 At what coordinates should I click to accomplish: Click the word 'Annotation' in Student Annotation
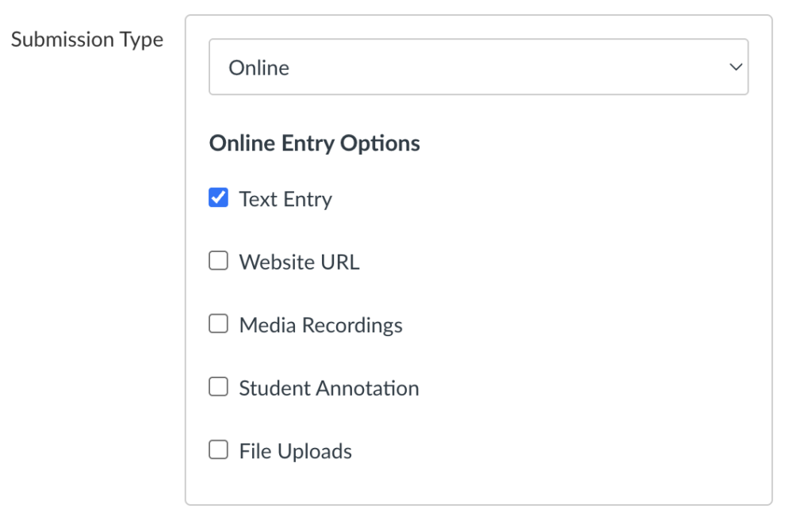[368, 388]
